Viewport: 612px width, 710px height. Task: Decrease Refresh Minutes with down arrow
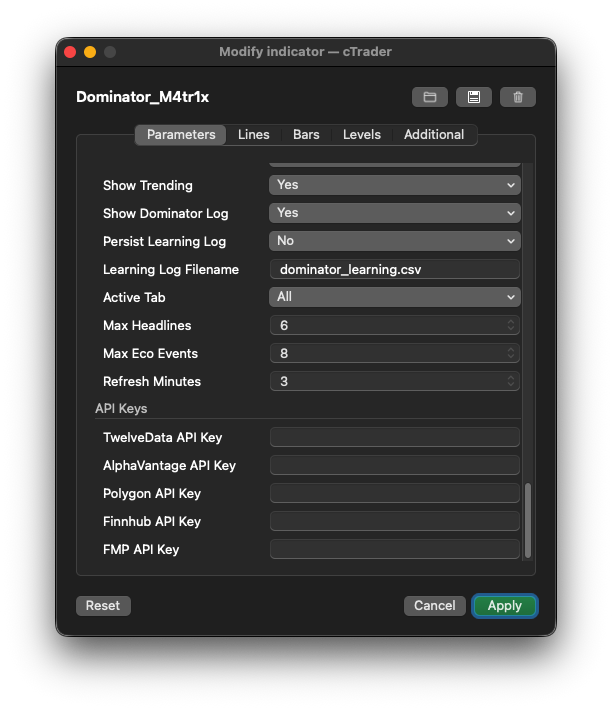(x=511, y=385)
